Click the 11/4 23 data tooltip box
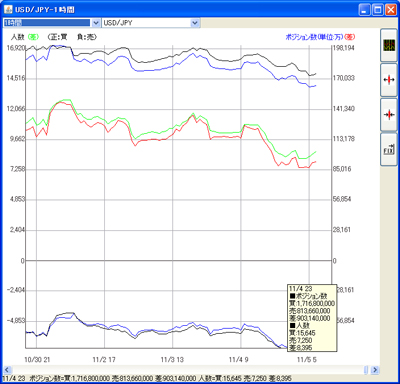The width and height of the screenshot is (400, 384). pyautogui.click(x=312, y=318)
